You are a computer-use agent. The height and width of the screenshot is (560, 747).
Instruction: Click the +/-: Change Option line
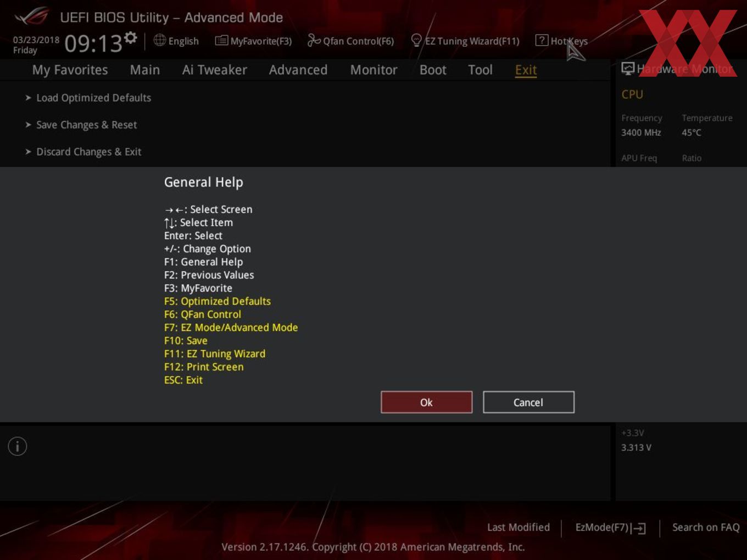tap(208, 249)
